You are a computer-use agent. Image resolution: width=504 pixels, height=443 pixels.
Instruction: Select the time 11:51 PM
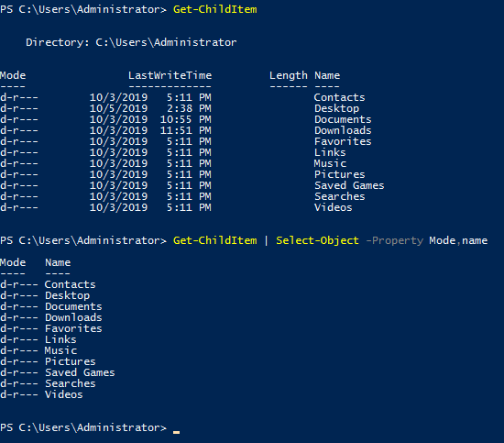pos(186,130)
